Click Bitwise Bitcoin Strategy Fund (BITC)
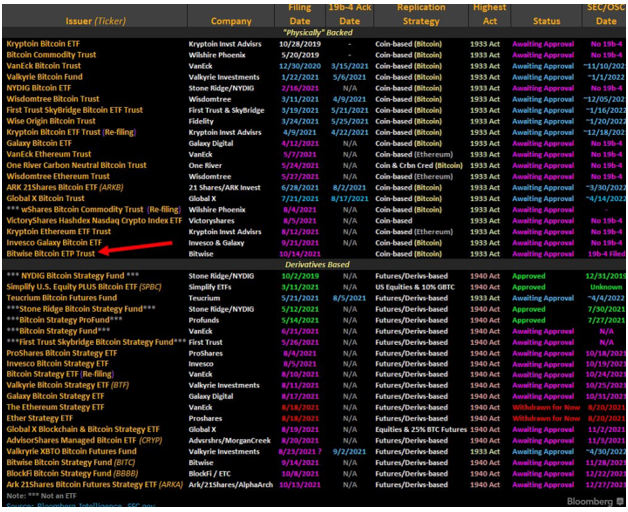The height and width of the screenshot is (512, 628). point(71,462)
